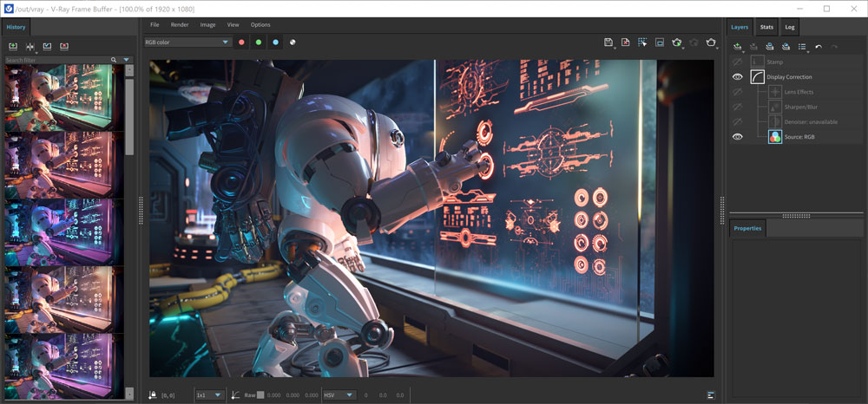Screen dimensions: 868x404
Task: Open the Render menu
Action: (179, 25)
